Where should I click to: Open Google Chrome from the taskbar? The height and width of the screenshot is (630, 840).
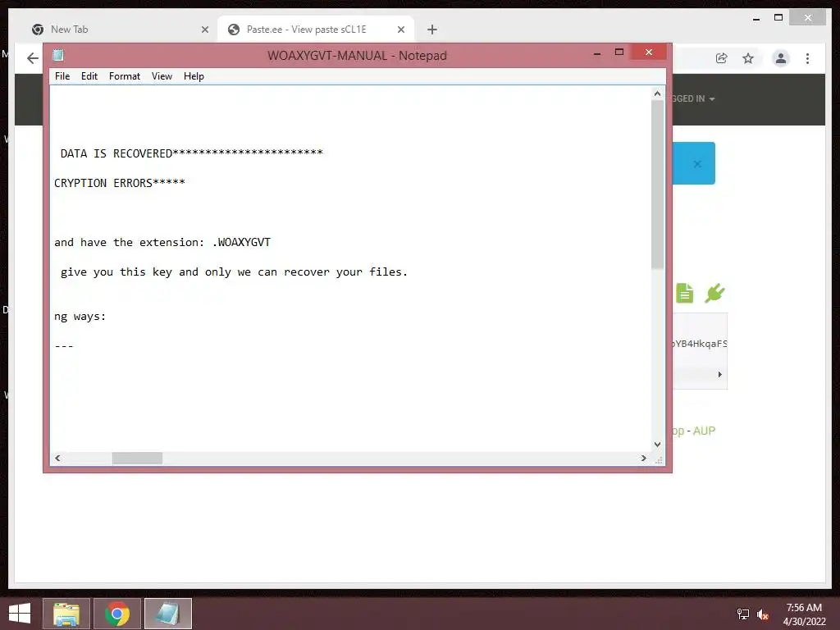coord(117,614)
